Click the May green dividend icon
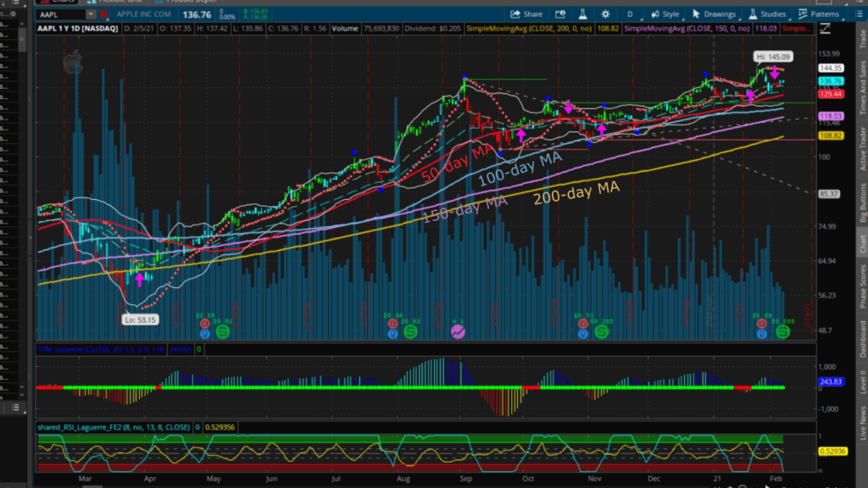The width and height of the screenshot is (868, 488). (223, 332)
